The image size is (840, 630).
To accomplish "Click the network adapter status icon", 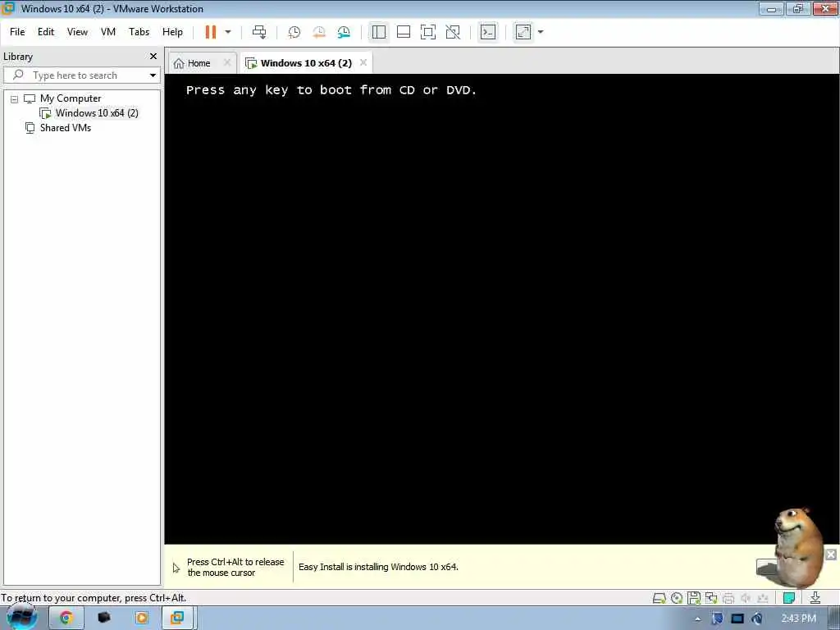I will [711, 598].
